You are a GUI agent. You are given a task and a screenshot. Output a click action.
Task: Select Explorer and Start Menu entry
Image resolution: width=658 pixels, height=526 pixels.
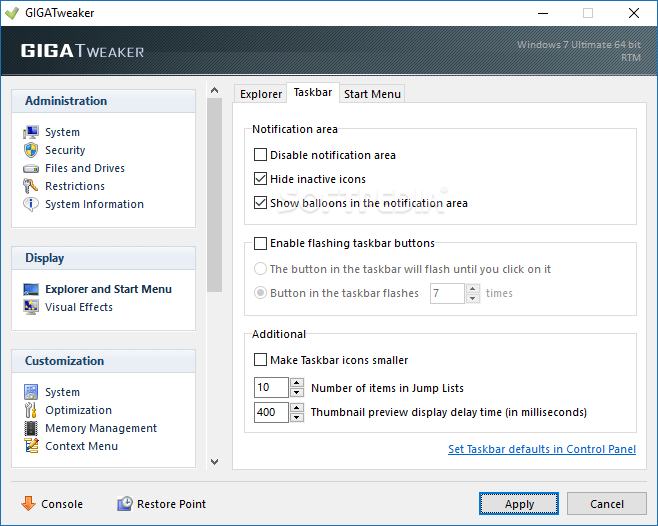[108, 289]
